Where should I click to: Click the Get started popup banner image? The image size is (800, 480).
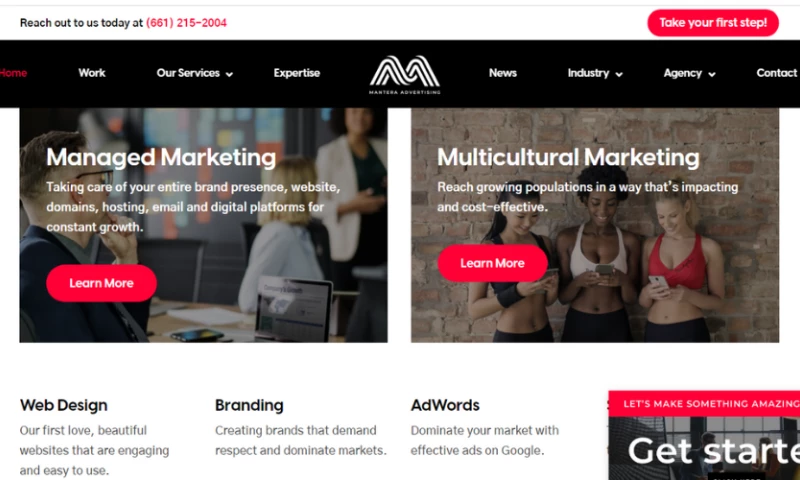pyautogui.click(x=704, y=448)
